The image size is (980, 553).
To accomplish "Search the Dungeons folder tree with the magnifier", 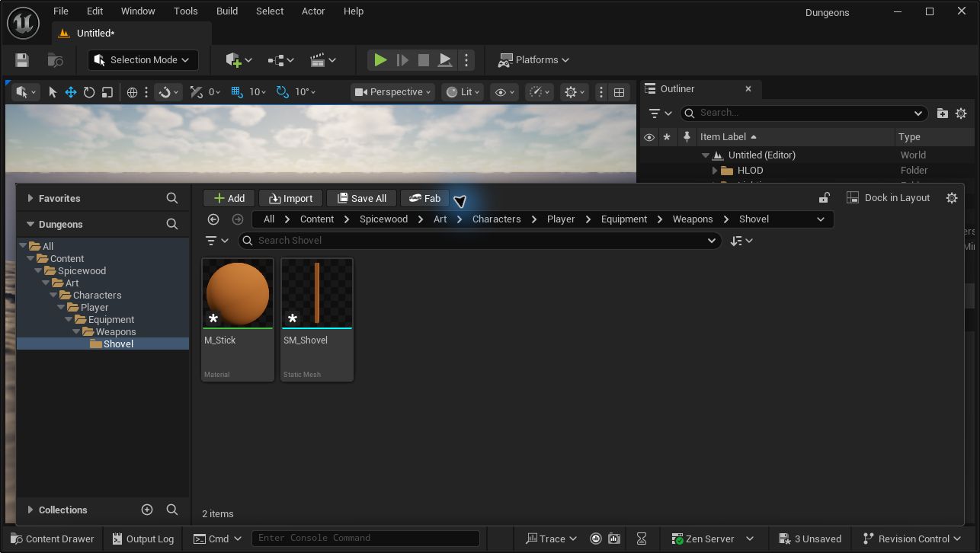I will (x=172, y=224).
